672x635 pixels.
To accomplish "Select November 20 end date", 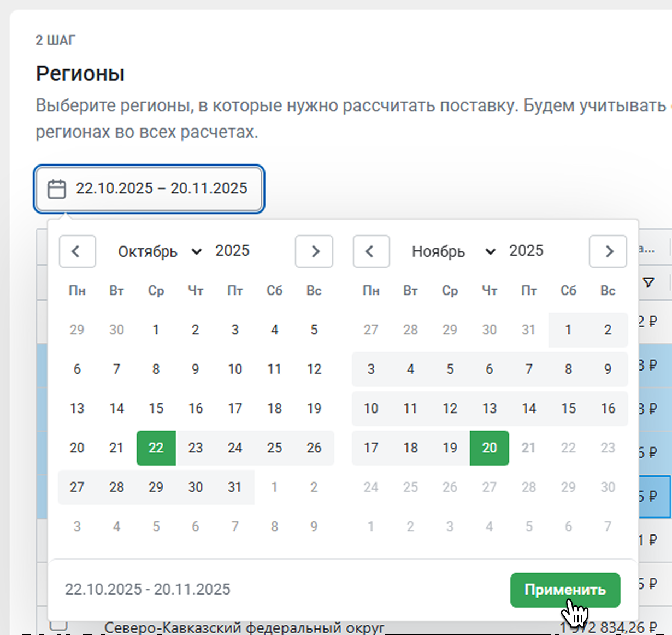I will coord(489,448).
